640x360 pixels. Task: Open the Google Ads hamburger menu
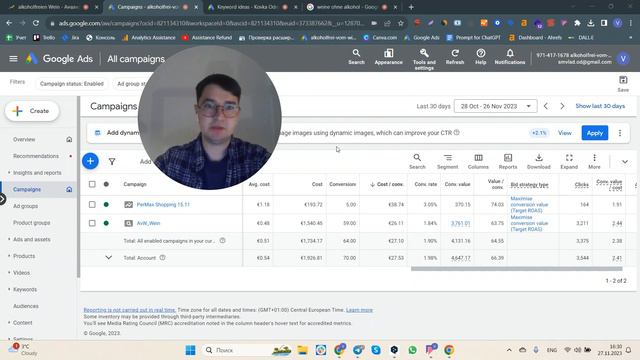point(13,59)
